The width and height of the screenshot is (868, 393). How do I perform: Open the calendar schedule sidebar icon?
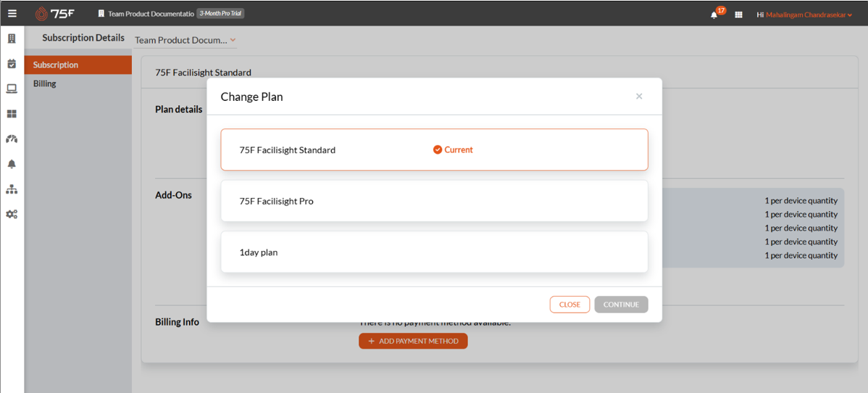coord(12,64)
